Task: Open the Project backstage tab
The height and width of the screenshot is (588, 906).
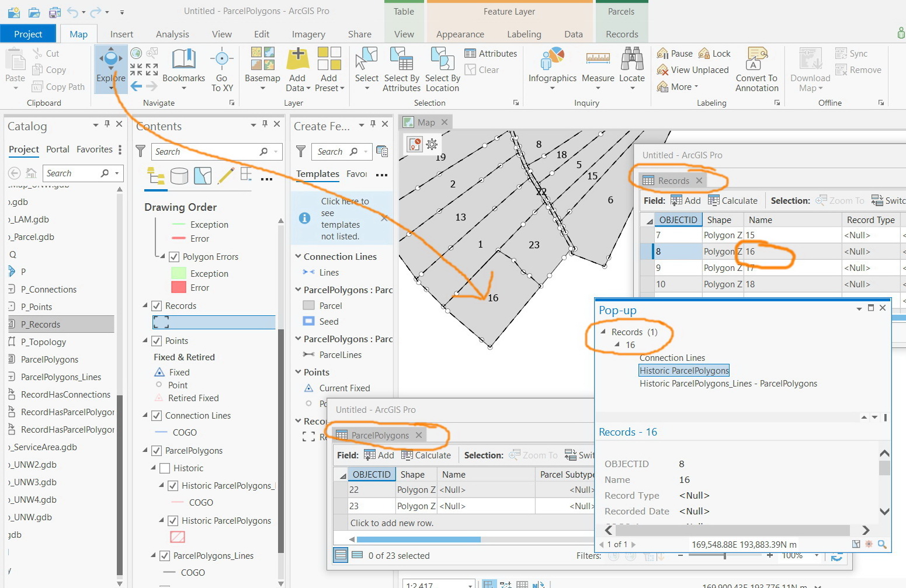Action: 28,34
